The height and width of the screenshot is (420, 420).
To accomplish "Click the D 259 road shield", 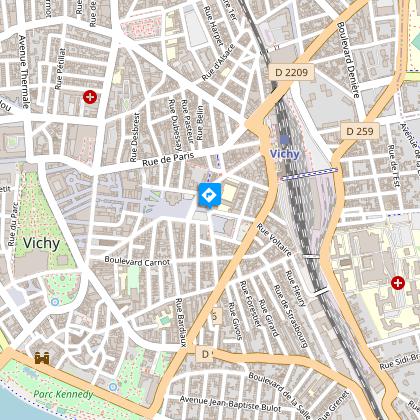I will click(360, 131).
